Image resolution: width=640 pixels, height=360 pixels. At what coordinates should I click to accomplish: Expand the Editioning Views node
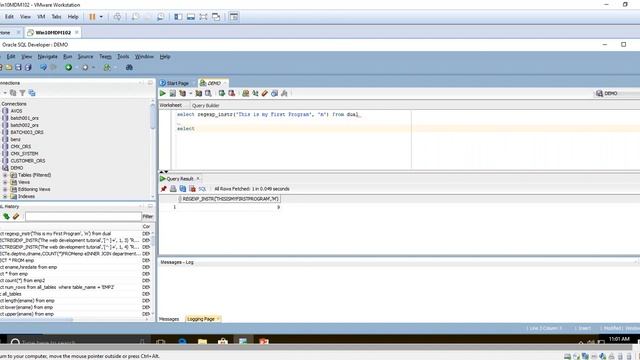click(x=5, y=189)
